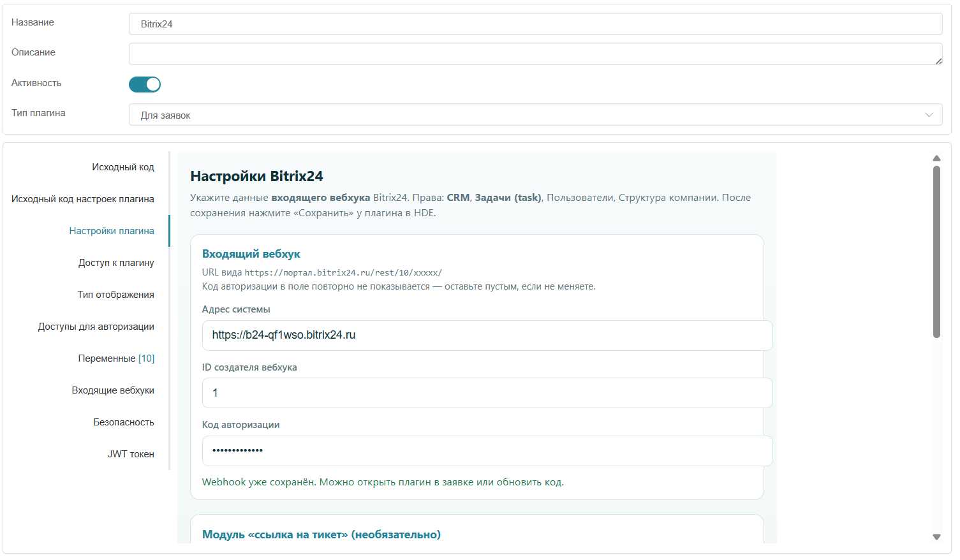
Task: Click the Входящий вебхук section title
Action: pyautogui.click(x=251, y=254)
